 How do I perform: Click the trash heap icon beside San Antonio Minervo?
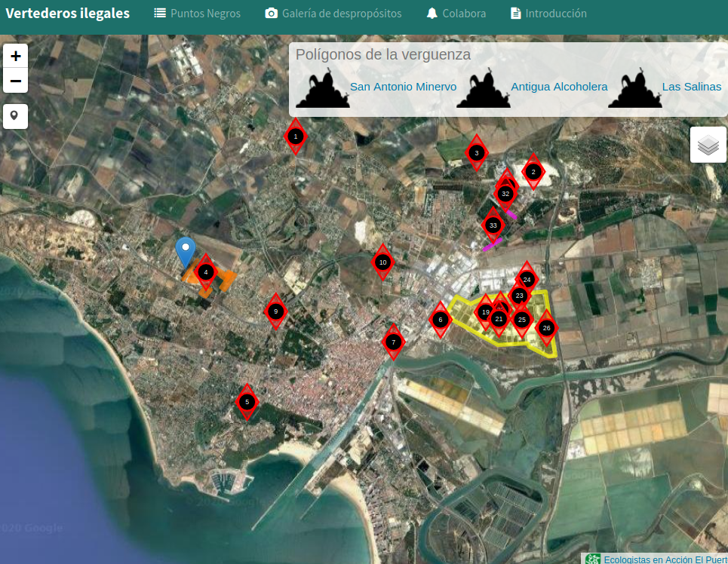pyautogui.click(x=323, y=88)
